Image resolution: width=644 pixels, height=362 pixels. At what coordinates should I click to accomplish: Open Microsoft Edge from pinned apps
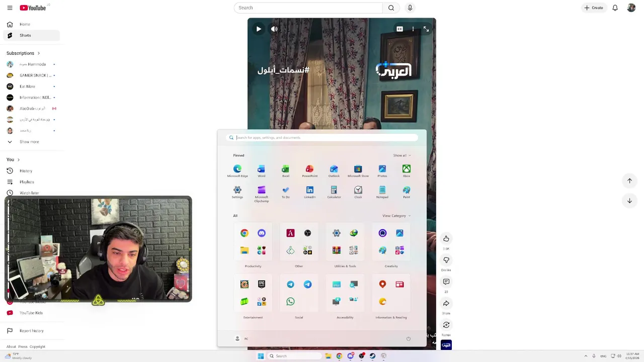click(237, 171)
